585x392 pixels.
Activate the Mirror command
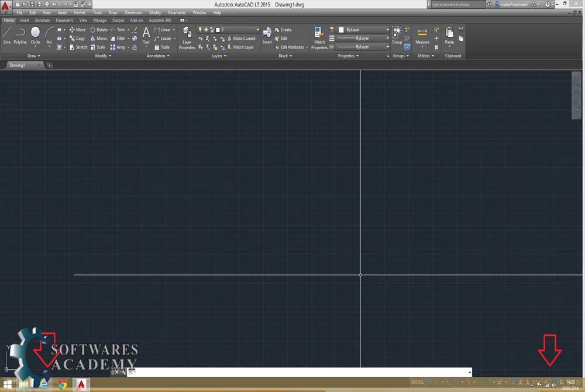(98, 39)
